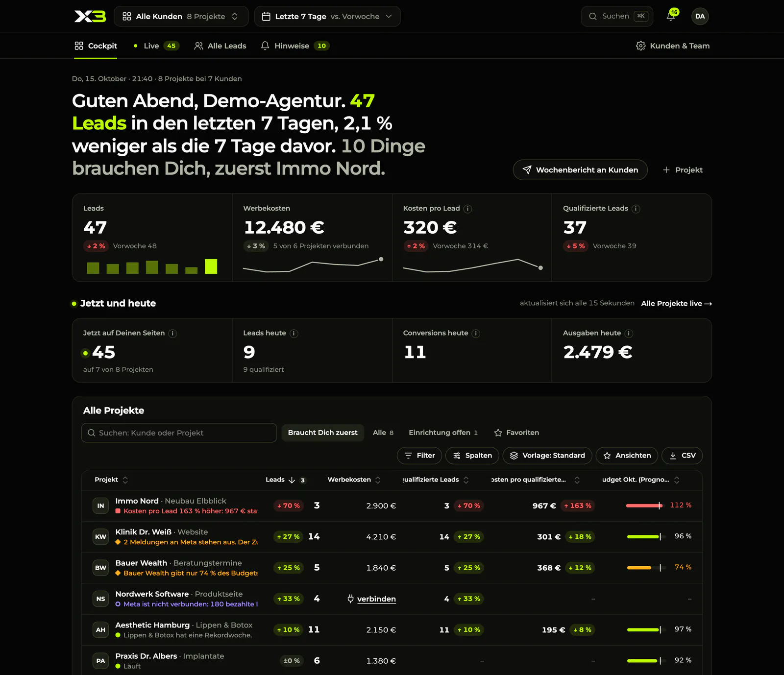The width and height of the screenshot is (784, 675).
Task: Focus the Suchen: Kunde oder Projekt field
Action: 179,433
